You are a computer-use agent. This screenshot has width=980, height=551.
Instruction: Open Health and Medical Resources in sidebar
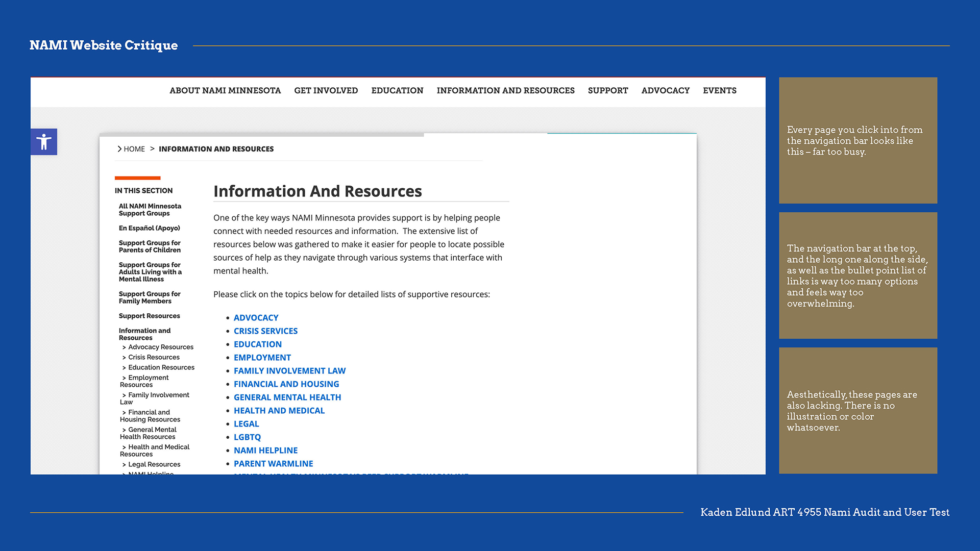155,450
